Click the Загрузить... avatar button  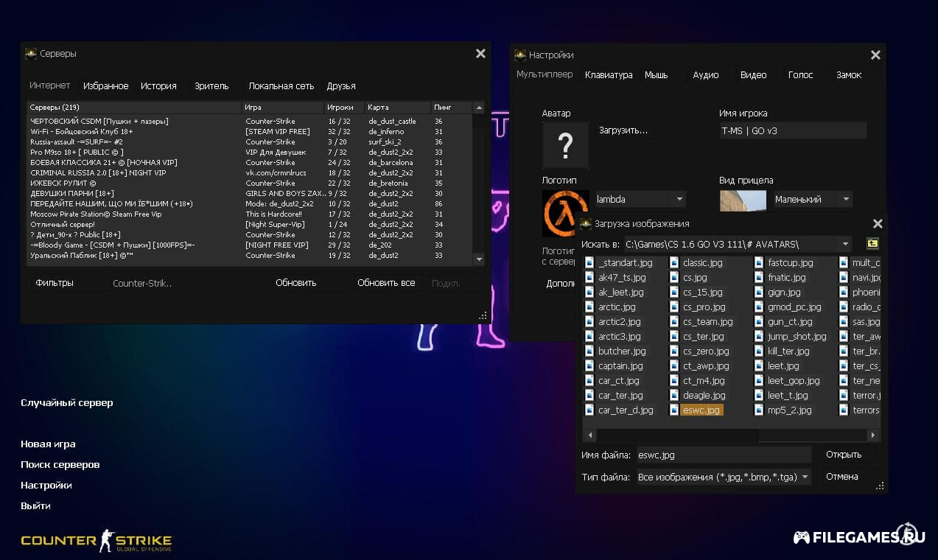tap(623, 130)
